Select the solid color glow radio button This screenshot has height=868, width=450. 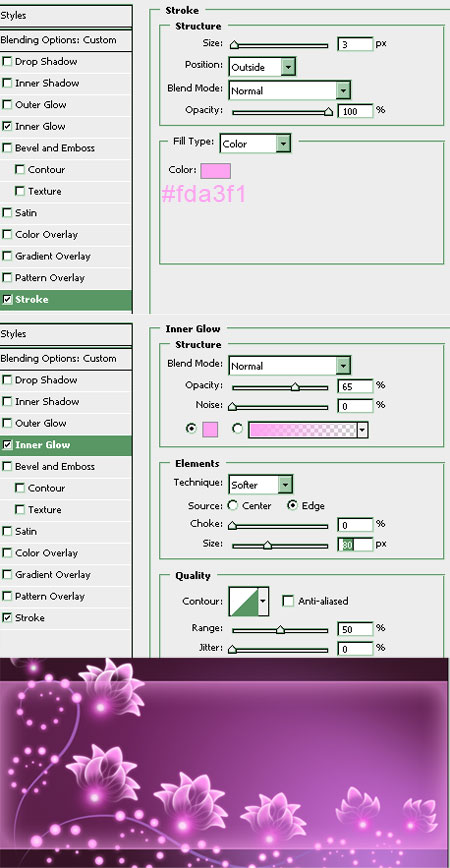pos(191,428)
